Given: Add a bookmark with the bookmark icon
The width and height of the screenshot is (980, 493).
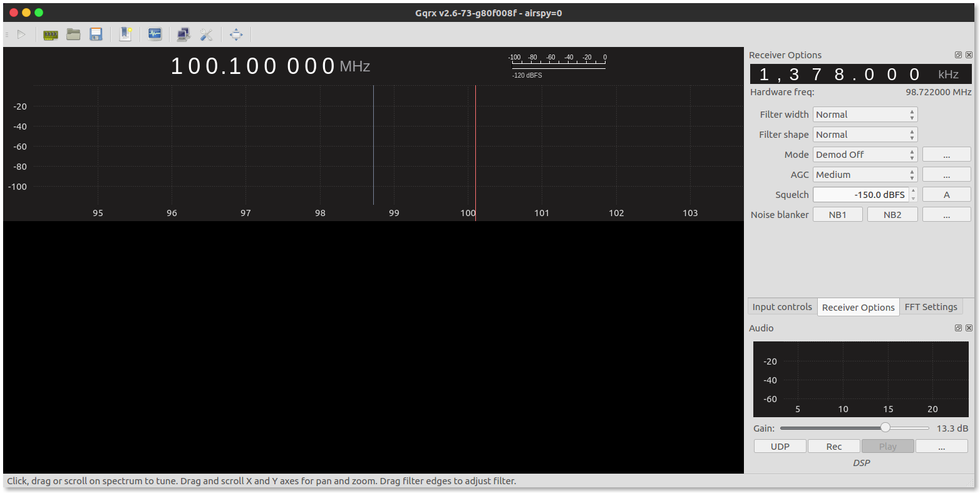Looking at the screenshot, I should tap(125, 34).
